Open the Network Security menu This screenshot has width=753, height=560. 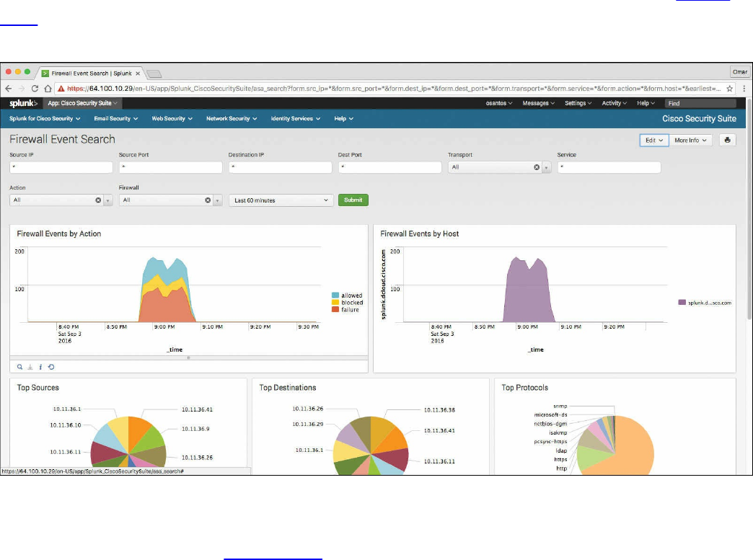pos(232,118)
